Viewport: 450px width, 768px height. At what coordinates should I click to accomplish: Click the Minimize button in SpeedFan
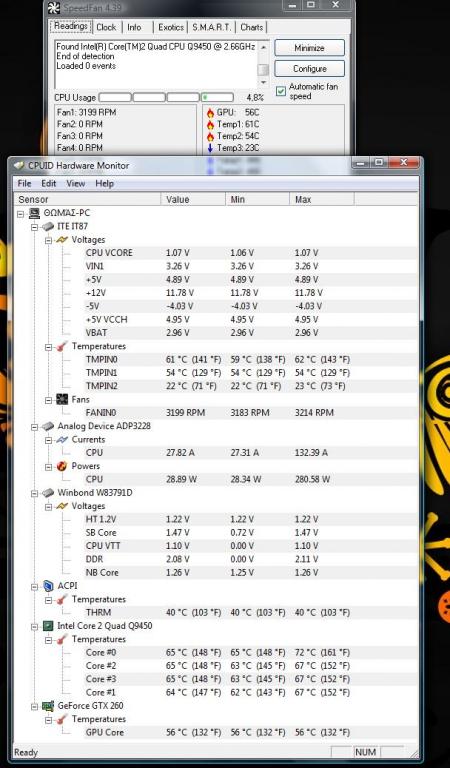click(309, 48)
